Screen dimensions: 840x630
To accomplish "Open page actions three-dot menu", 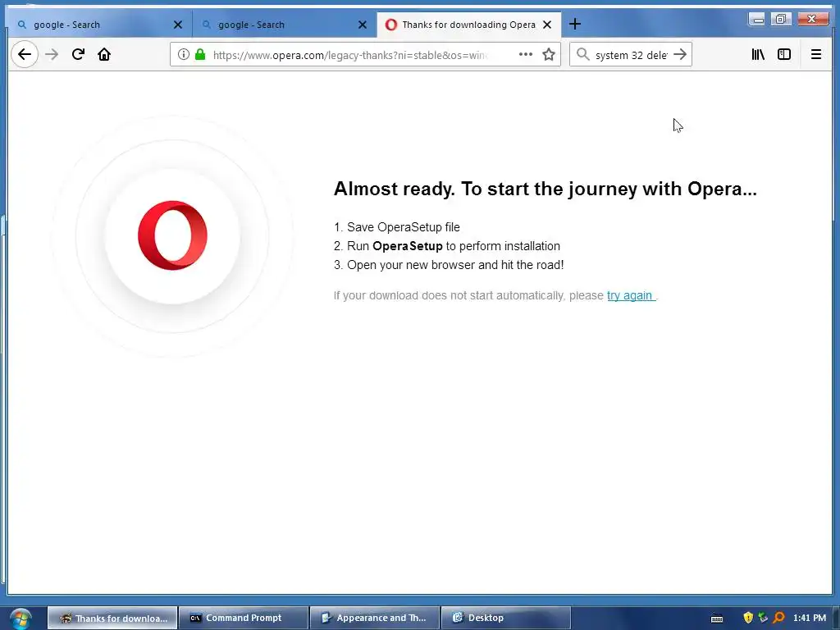I will click(x=526, y=54).
